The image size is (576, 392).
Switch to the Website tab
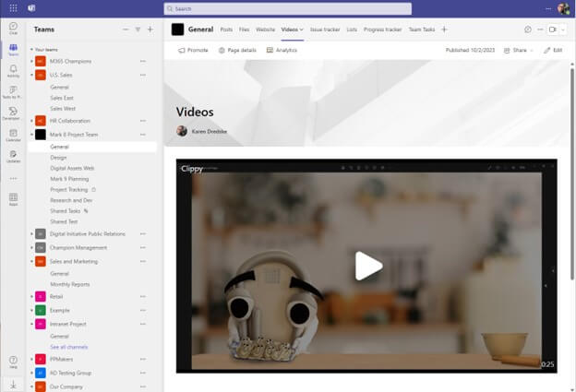point(265,30)
